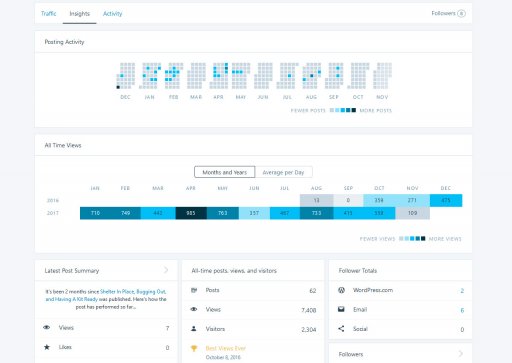Click the Email envelope icon in Follower Totals

[x=341, y=309]
